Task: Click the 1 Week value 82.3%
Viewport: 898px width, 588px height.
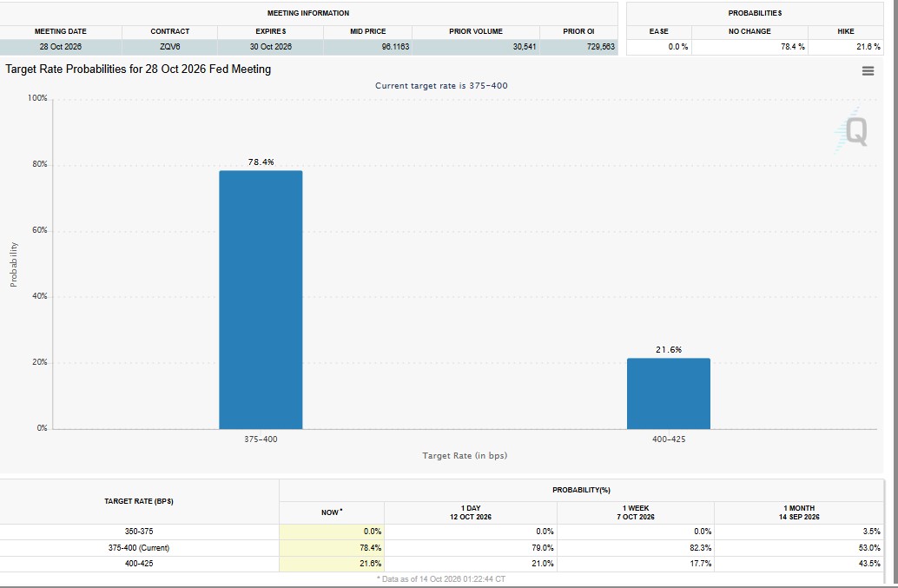Action: tap(700, 548)
